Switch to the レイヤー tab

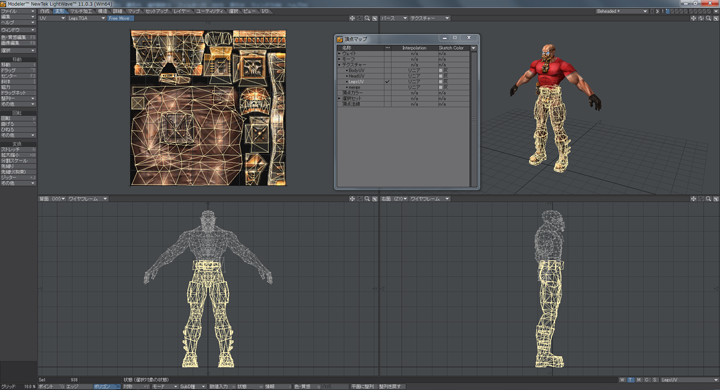(182, 11)
